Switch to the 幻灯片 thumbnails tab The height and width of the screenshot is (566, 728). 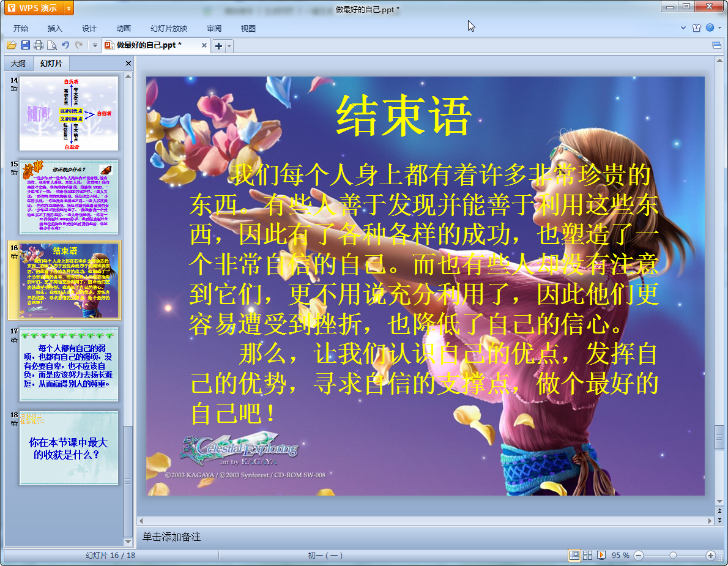point(51,63)
